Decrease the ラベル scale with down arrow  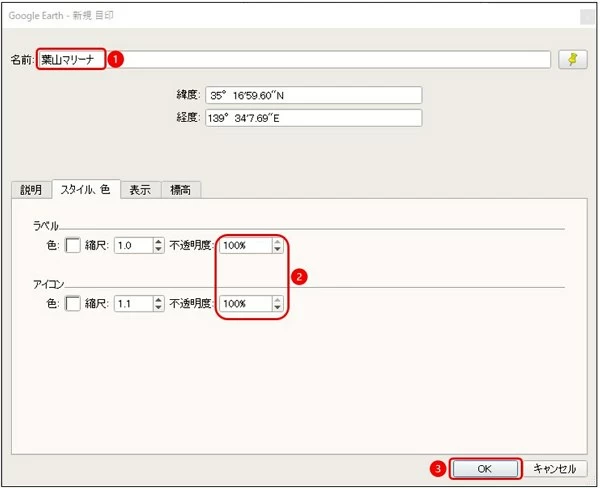158,250
